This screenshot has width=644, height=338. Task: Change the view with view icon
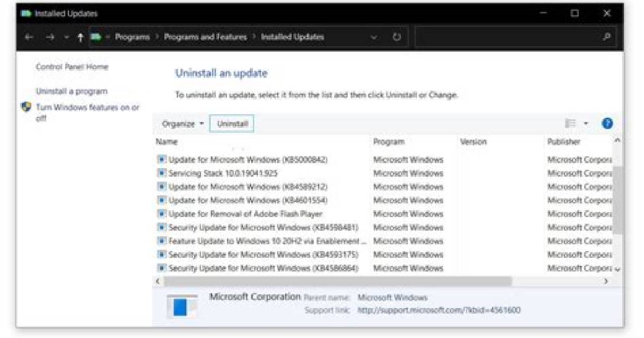pyautogui.click(x=570, y=123)
